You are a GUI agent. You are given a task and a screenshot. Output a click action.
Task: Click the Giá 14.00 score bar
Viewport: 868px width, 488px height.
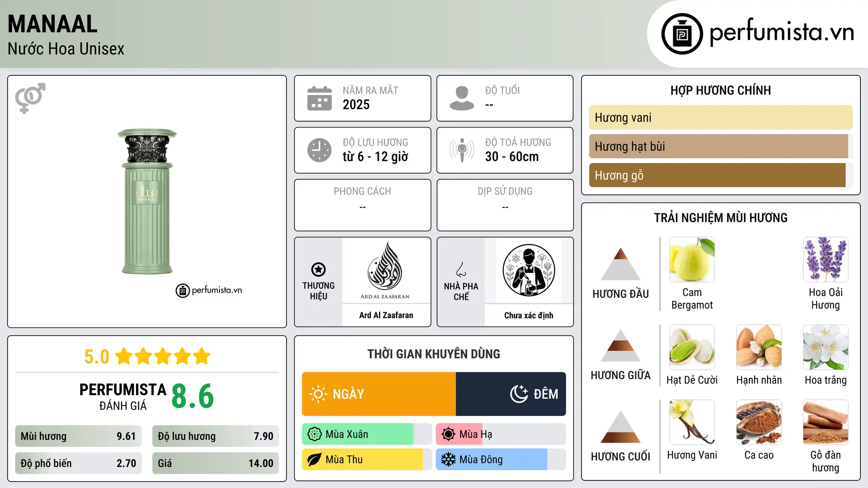tap(215, 463)
